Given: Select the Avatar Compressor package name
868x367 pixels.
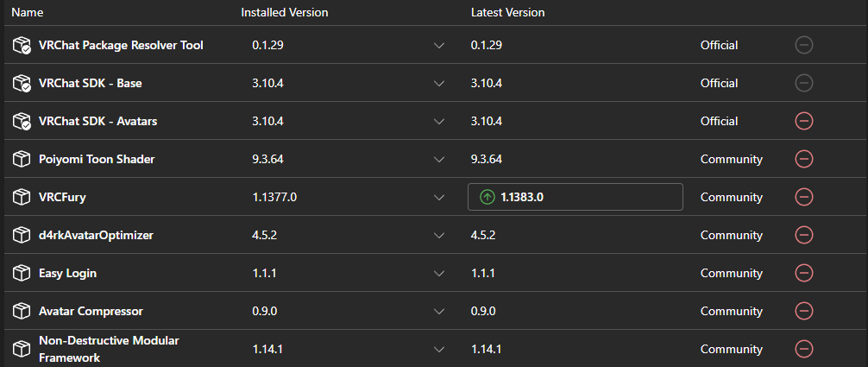Looking at the screenshot, I should tap(91, 311).
